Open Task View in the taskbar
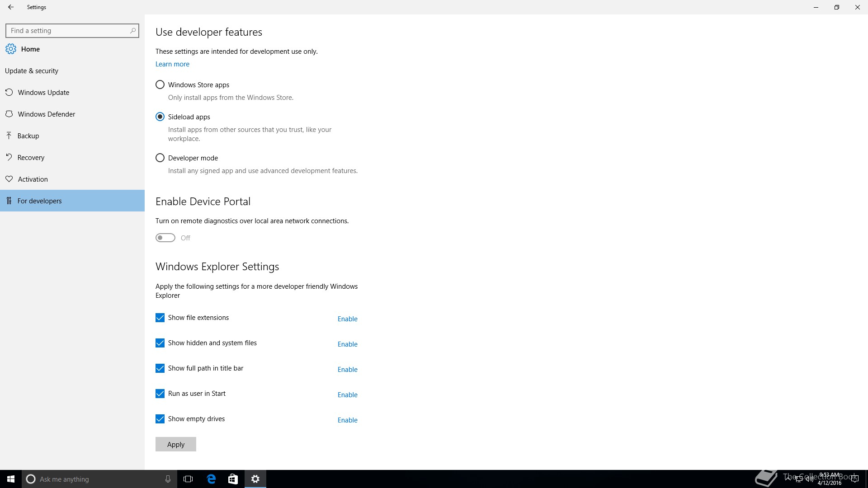The height and width of the screenshot is (488, 868). 188,479
